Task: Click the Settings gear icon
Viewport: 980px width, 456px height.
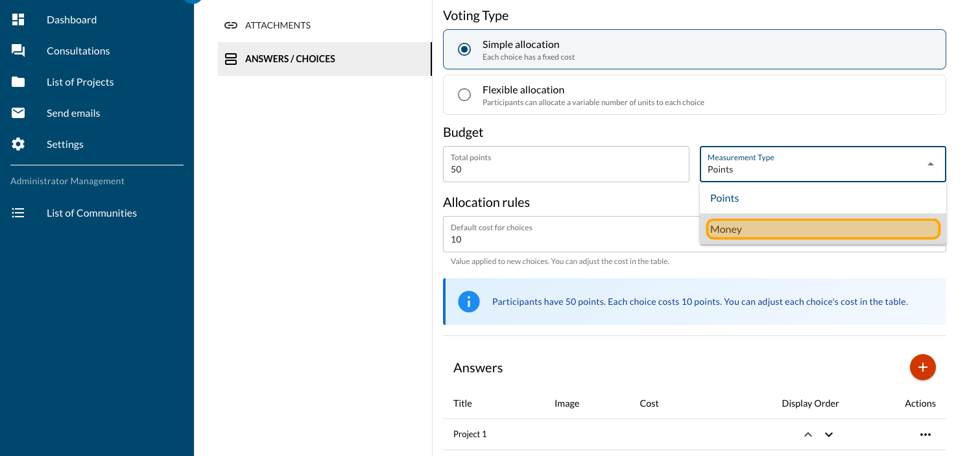Action: (18, 144)
